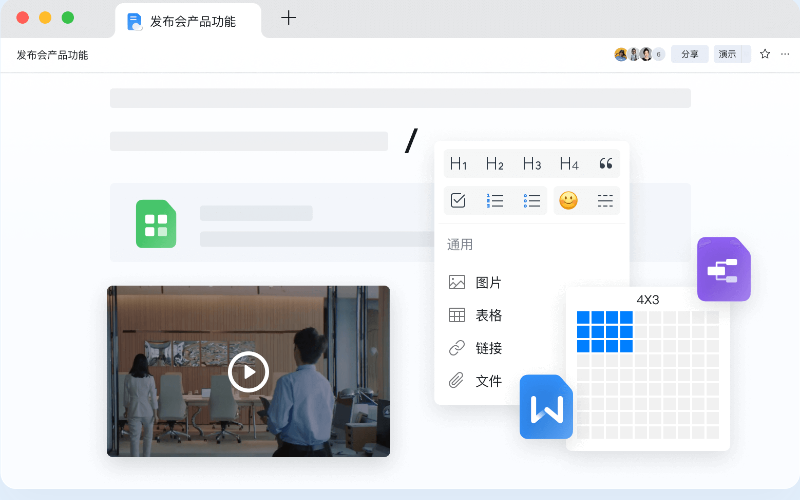This screenshot has height=500, width=800.
Task: Create a numbered list
Action: (x=495, y=200)
